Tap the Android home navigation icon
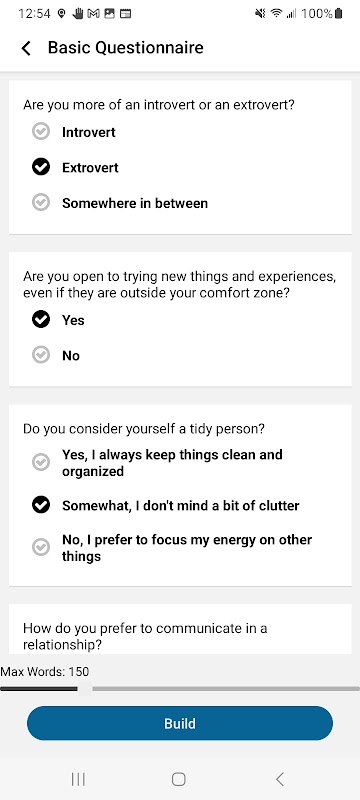Screen dimensions: 360x800 click(x=178, y=779)
